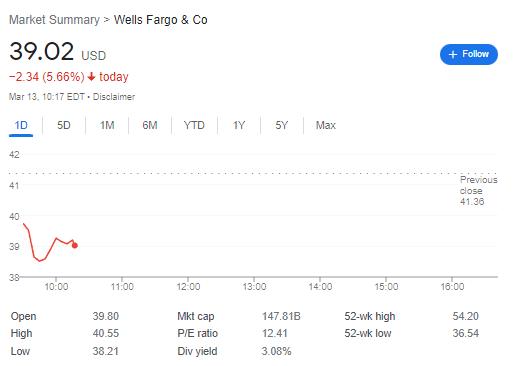Select the 1D time range tab
Screen dimensions: 517x366
coord(21,125)
